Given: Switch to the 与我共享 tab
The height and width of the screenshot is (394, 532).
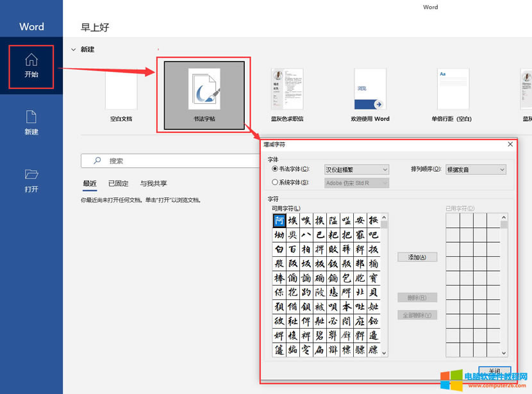Looking at the screenshot, I should [x=153, y=183].
